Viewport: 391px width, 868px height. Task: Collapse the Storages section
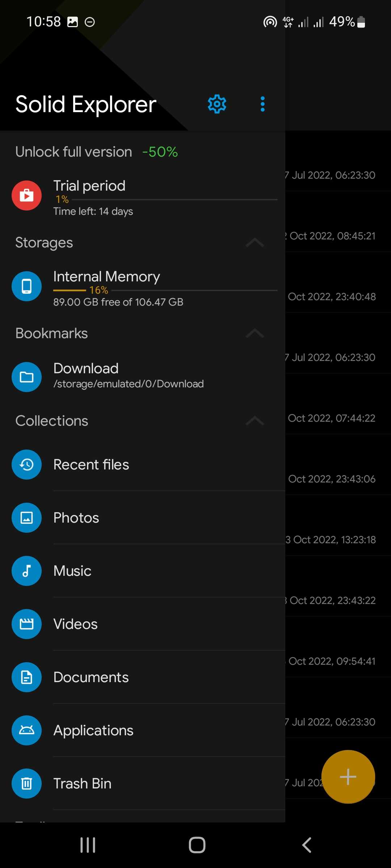click(x=255, y=242)
